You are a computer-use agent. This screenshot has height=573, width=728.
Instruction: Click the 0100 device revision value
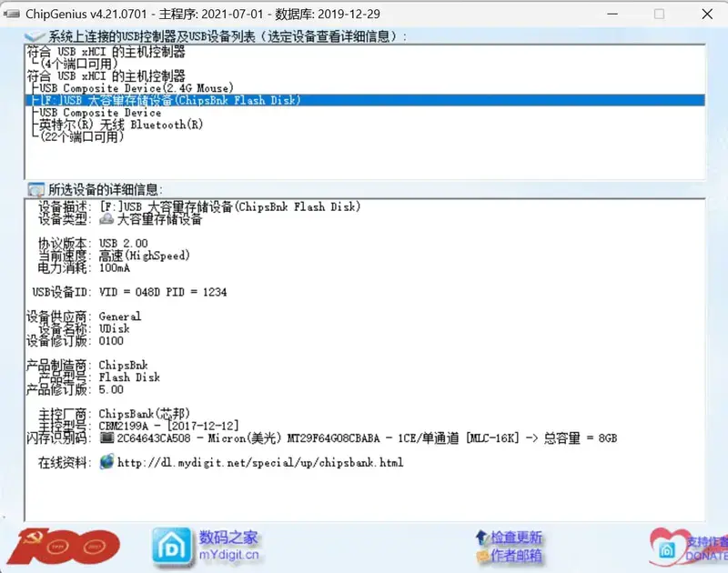(x=111, y=340)
